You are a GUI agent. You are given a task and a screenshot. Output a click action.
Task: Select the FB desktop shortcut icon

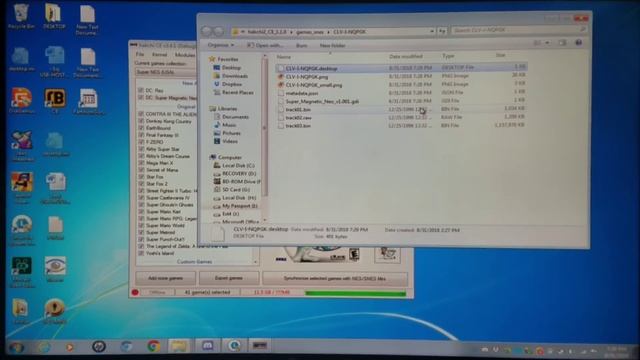pyautogui.click(x=54, y=99)
